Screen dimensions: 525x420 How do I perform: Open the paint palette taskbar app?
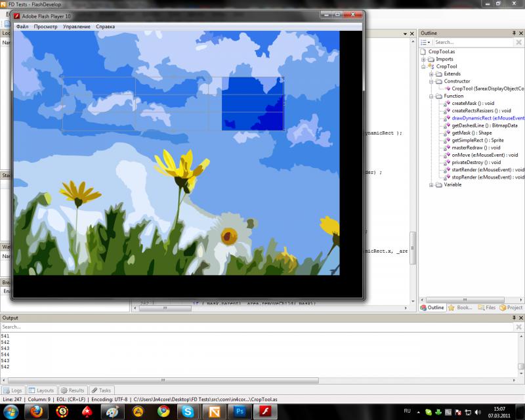coord(112,412)
